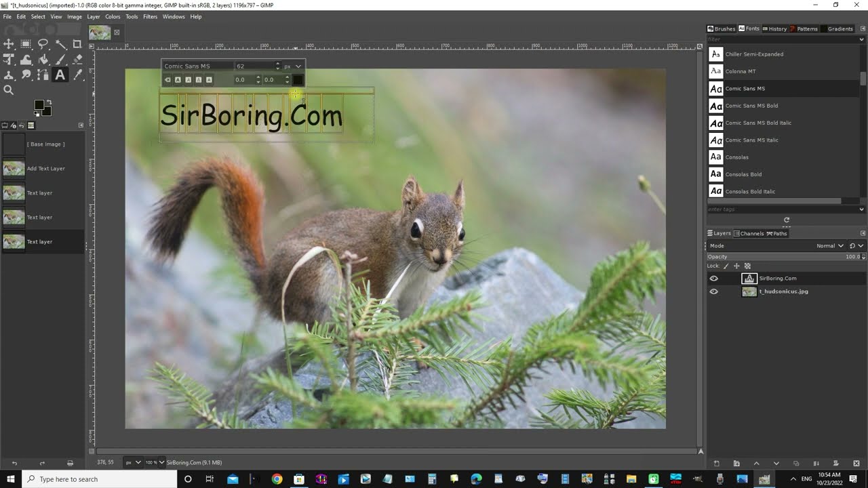Select the Eraser tool
868x488 pixels.
(x=77, y=60)
